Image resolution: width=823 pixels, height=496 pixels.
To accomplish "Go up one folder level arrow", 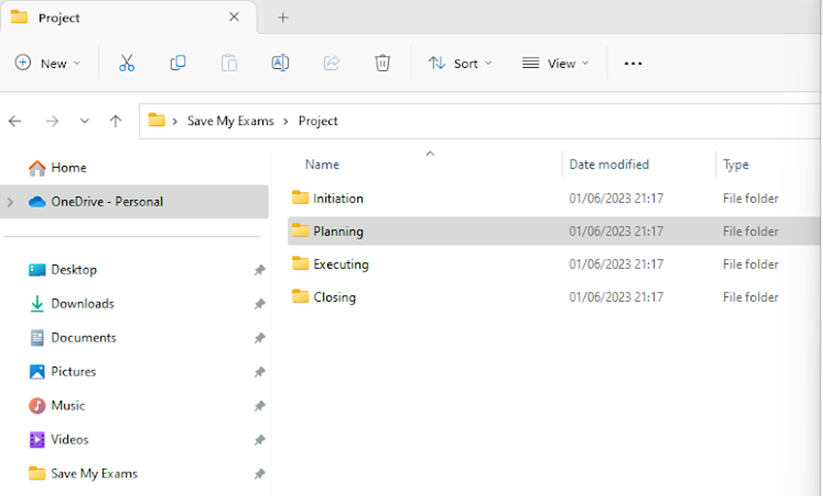I will pos(116,121).
